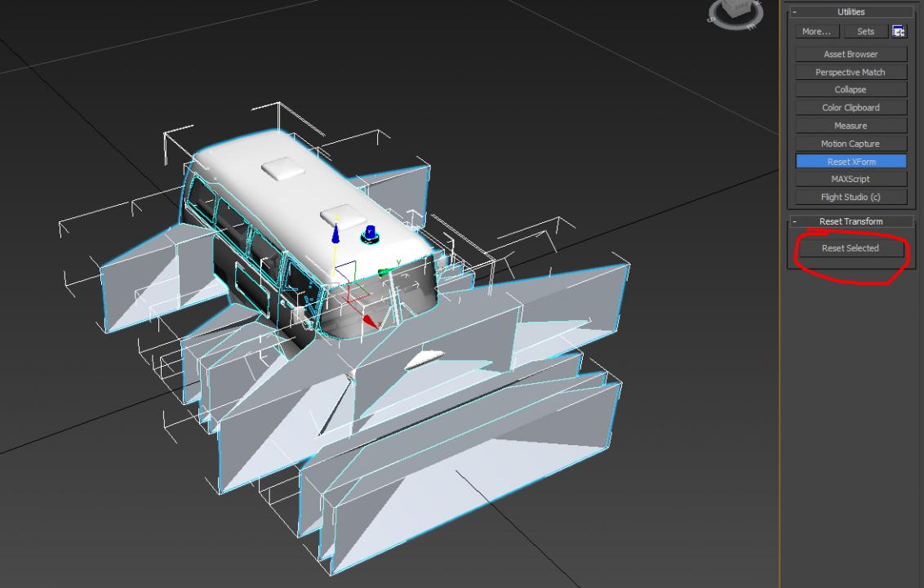
Task: Toggle the highlighted Reset XForm utility
Action: point(851,162)
